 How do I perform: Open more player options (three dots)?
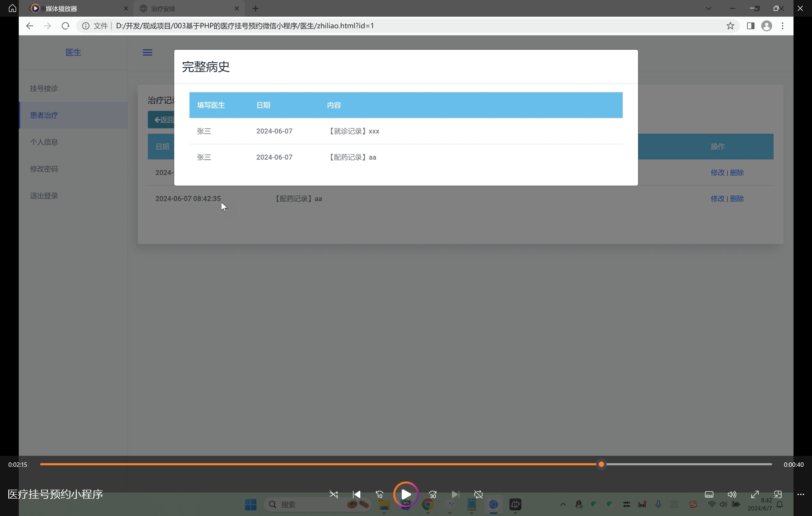(801, 494)
